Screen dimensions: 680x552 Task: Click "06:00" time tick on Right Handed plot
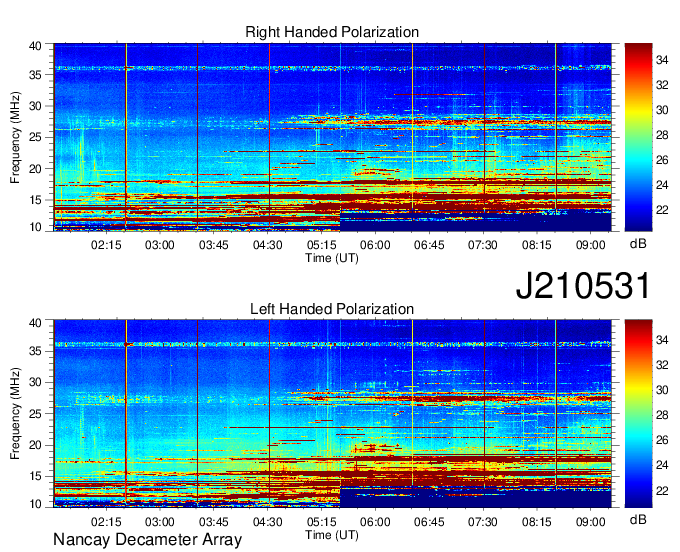click(x=375, y=245)
